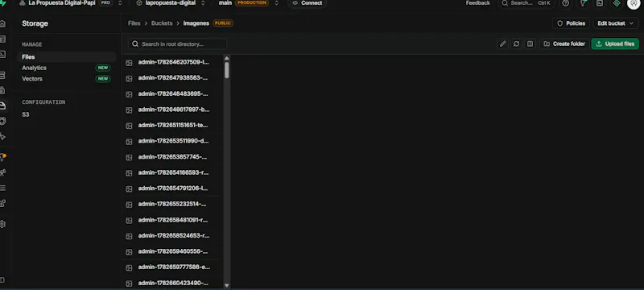Open the Database sidebar icon

pyautogui.click(x=3, y=75)
